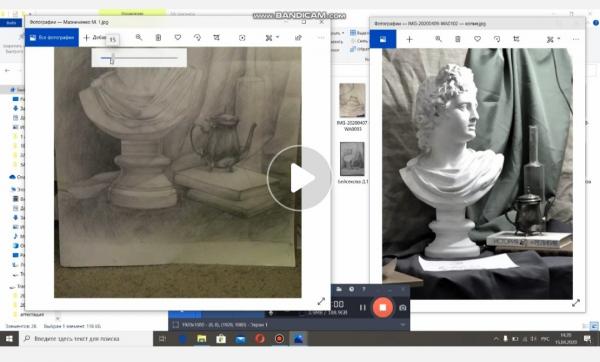Stop the Bandicam recording
The width and height of the screenshot is (600, 362).
click(383, 307)
